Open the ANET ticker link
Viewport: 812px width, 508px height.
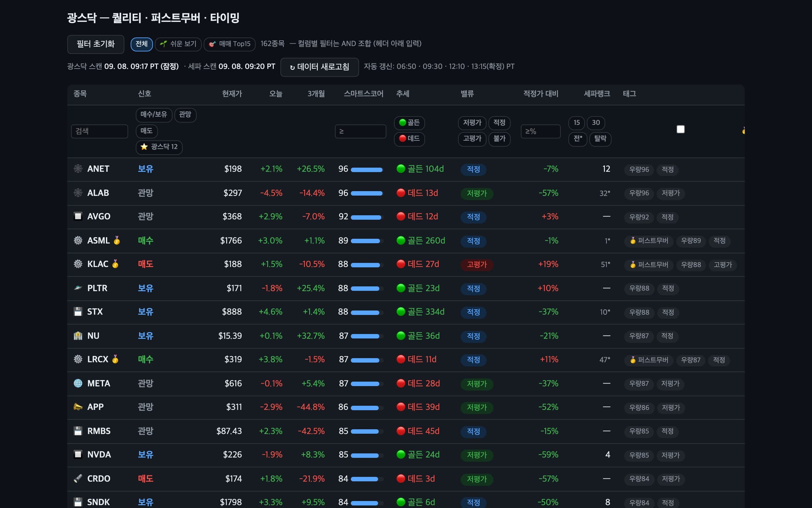tap(98, 169)
